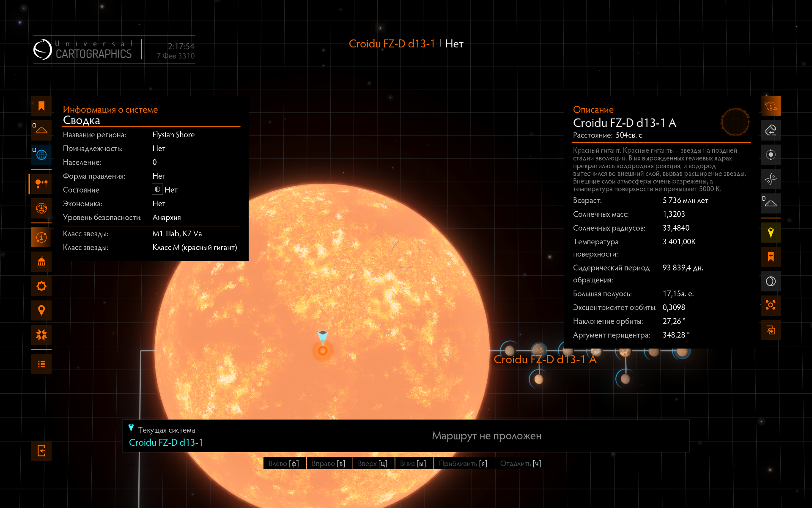
Task: Click the Elysian Shore region value
Action: pos(173,135)
